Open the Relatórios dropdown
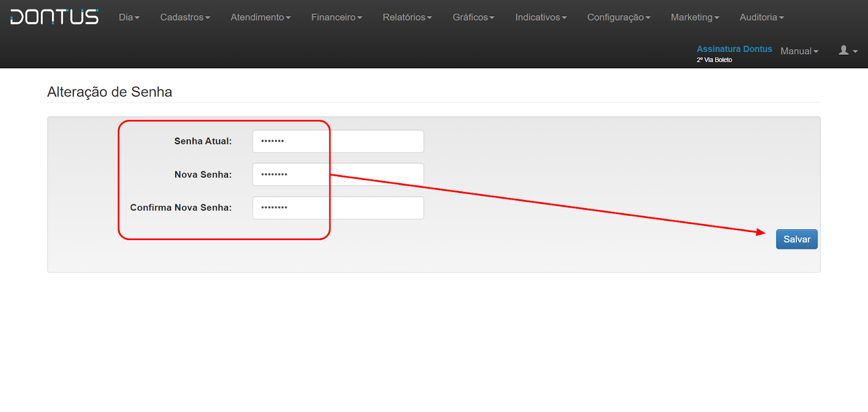 coord(407,17)
